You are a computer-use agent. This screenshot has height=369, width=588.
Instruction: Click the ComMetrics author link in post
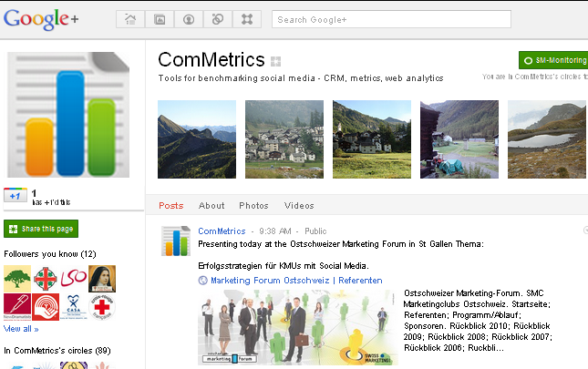click(x=222, y=231)
